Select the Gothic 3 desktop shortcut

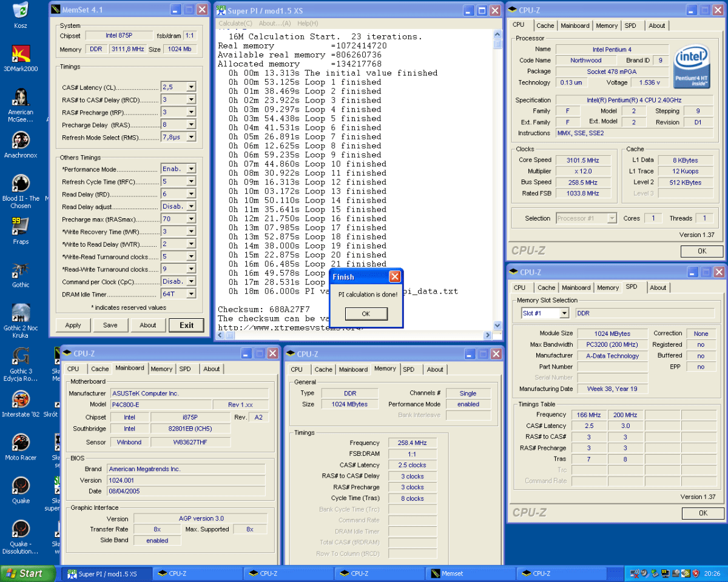click(21, 364)
